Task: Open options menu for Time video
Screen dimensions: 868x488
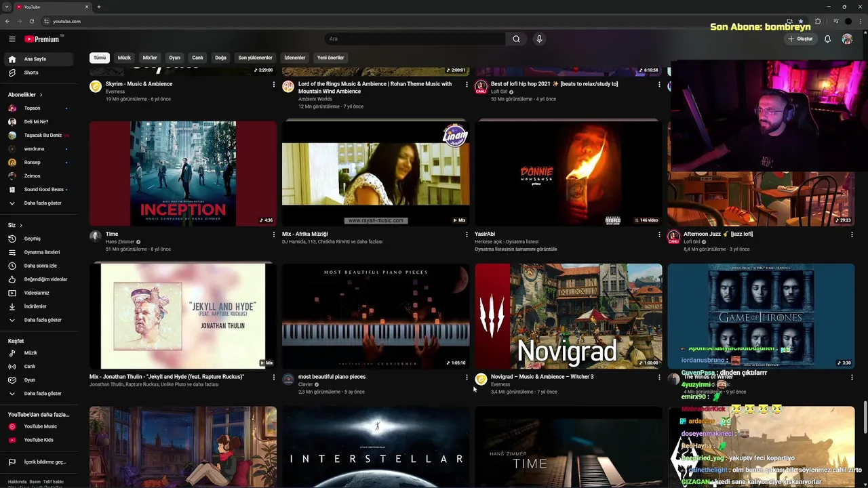Action: coord(274,235)
